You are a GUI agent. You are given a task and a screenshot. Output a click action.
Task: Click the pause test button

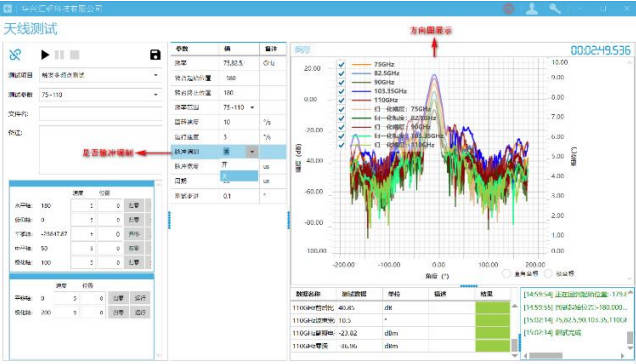(x=60, y=54)
